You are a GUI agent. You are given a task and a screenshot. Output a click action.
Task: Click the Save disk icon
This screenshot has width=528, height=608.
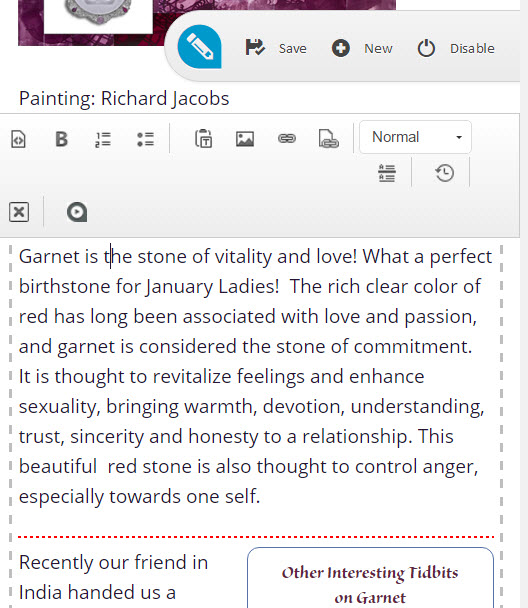coord(255,48)
